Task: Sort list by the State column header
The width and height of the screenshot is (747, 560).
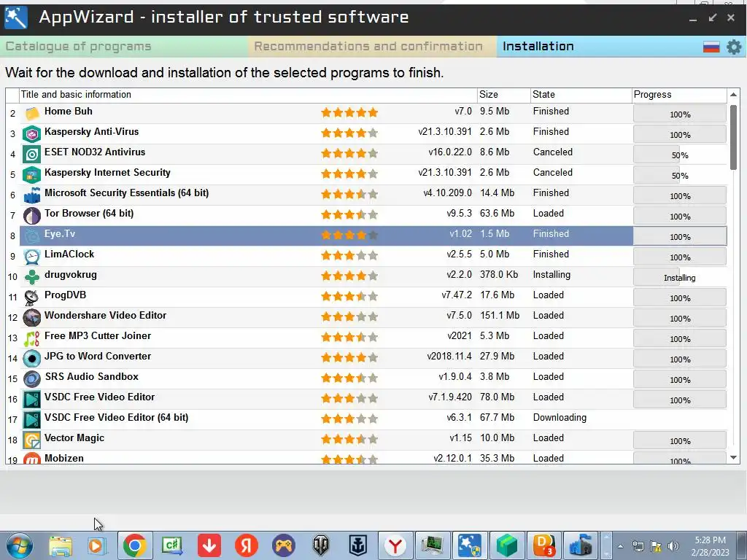Action: point(581,95)
